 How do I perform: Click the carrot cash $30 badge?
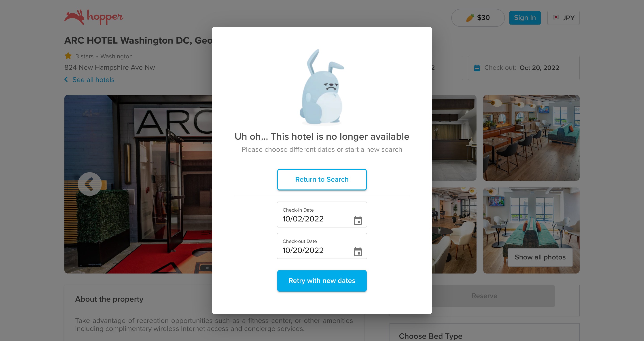click(478, 18)
